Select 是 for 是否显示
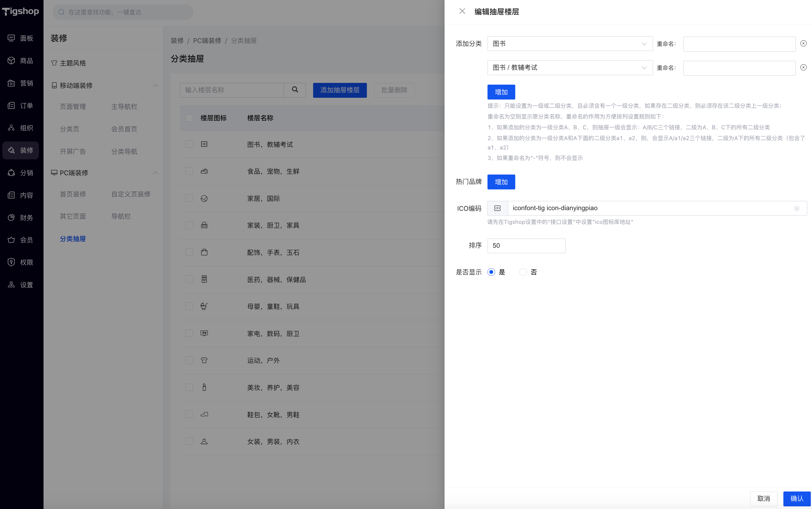The image size is (812, 509). [x=491, y=272]
